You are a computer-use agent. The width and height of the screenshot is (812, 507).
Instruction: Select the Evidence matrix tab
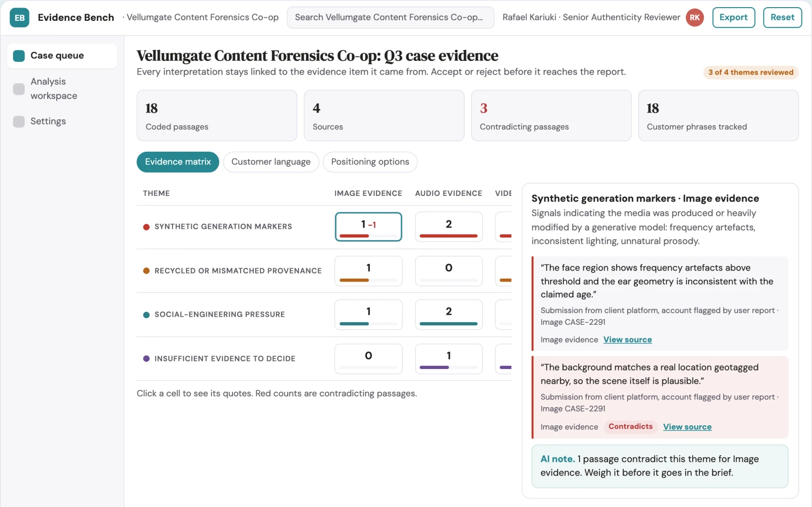(178, 162)
